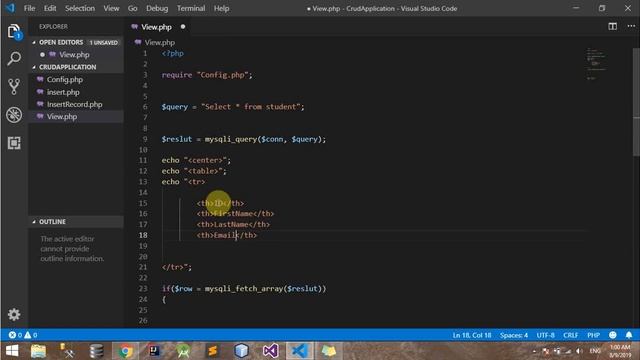The height and width of the screenshot is (360, 640).
Task: Open the Edit menu
Action: pyautogui.click(x=50, y=8)
